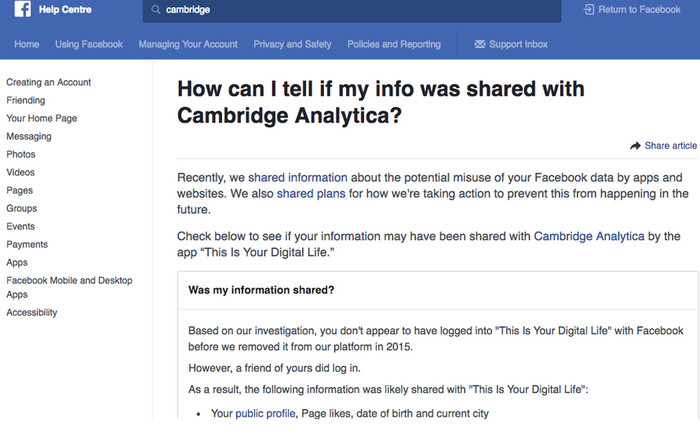Go to Messaging help topic

pos(29,137)
